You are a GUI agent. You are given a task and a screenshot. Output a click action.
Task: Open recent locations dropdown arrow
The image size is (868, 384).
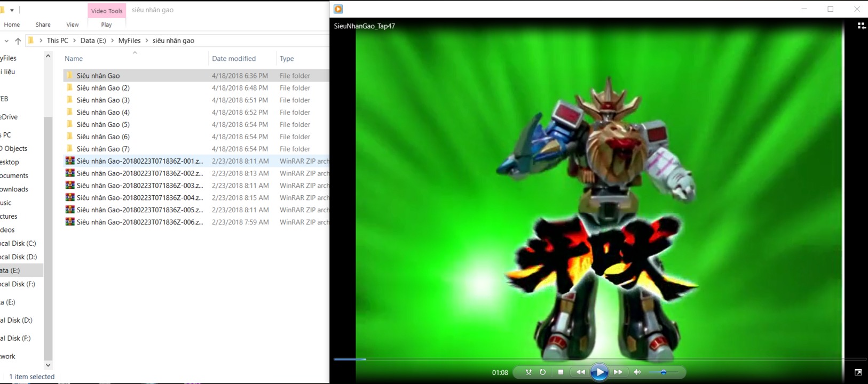[x=6, y=41]
